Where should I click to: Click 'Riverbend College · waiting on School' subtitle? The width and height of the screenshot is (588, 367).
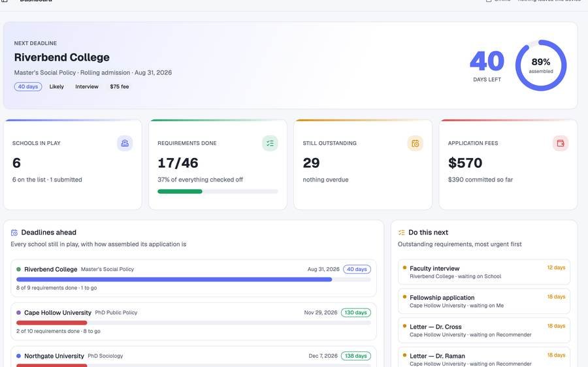(455, 276)
